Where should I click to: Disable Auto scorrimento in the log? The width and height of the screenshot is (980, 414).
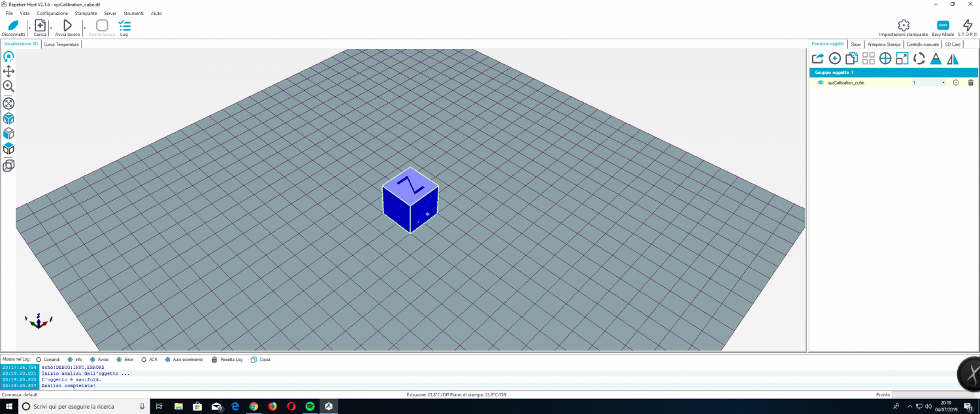coord(168,360)
